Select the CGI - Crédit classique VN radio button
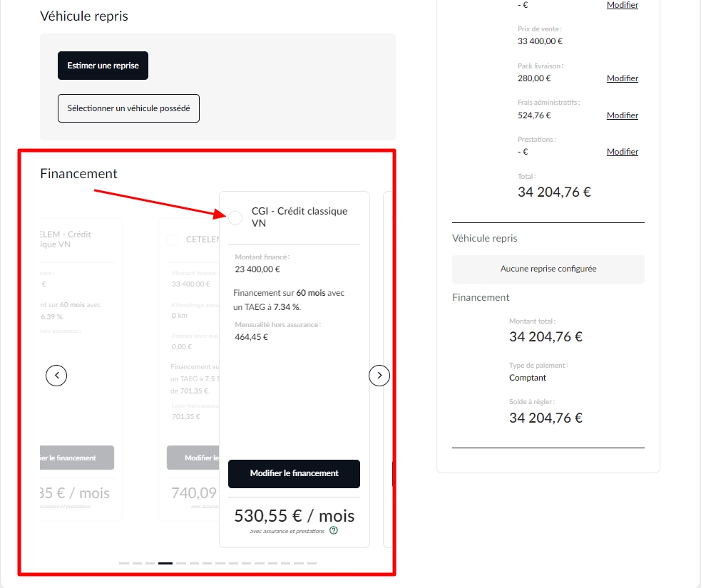Viewport: 701px width, 588px height. (235, 218)
